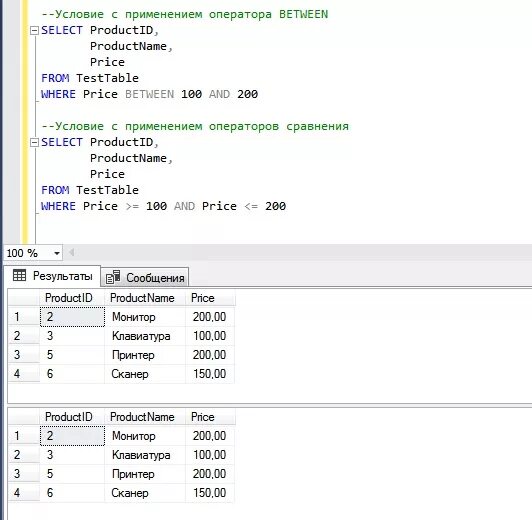Select row header 3 in second result grid
Viewport: 532px width, 520px height.
click(24, 474)
